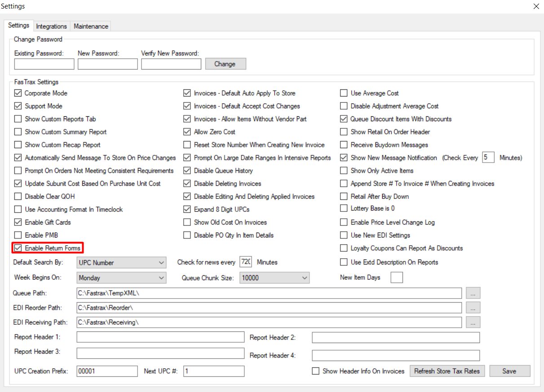
Task: Check Disable Clear QOH
Action: pos(18,196)
